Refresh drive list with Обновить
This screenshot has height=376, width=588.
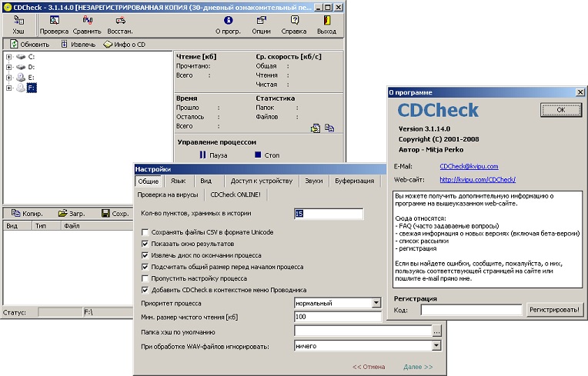click(29, 44)
